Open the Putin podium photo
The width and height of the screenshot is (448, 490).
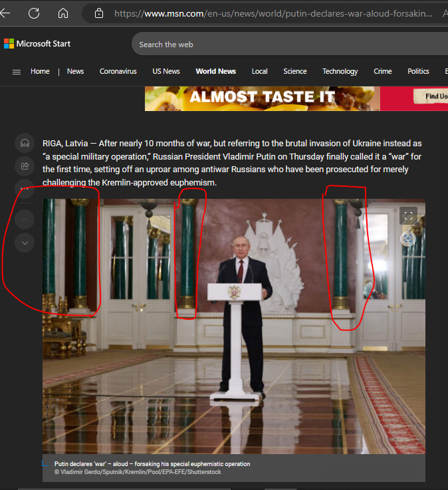tap(234, 326)
